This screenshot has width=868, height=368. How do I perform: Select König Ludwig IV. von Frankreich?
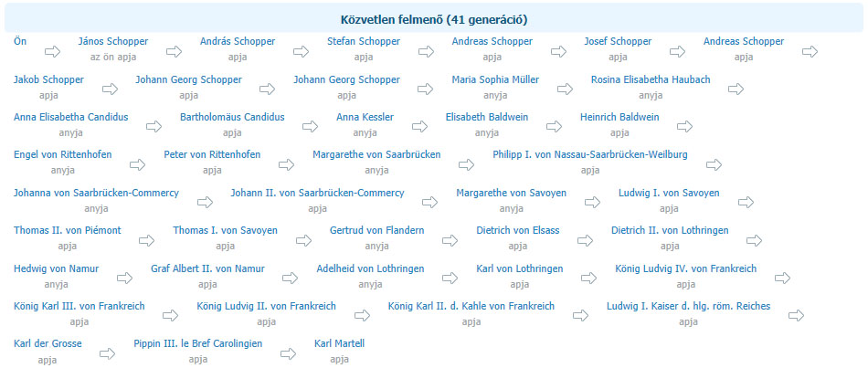(x=686, y=268)
